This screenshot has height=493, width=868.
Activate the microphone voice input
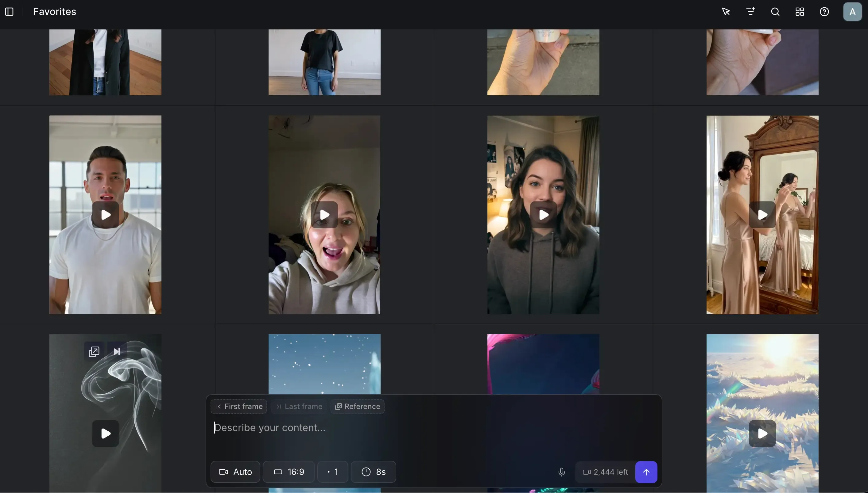(561, 472)
